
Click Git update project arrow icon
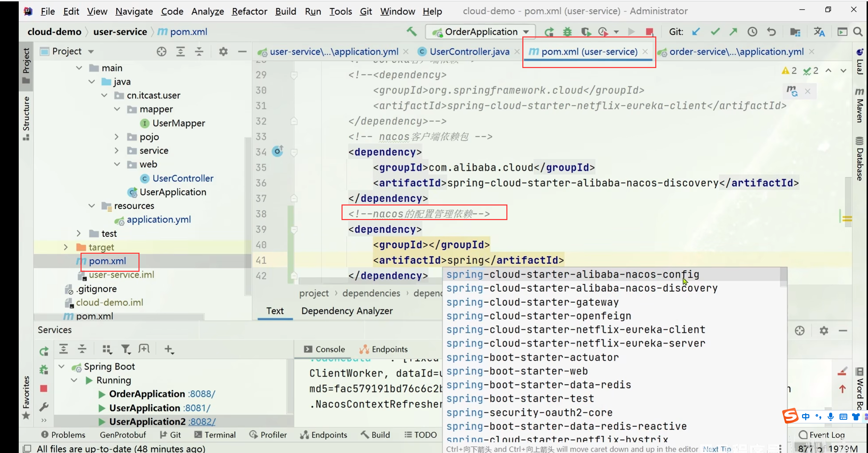point(696,32)
